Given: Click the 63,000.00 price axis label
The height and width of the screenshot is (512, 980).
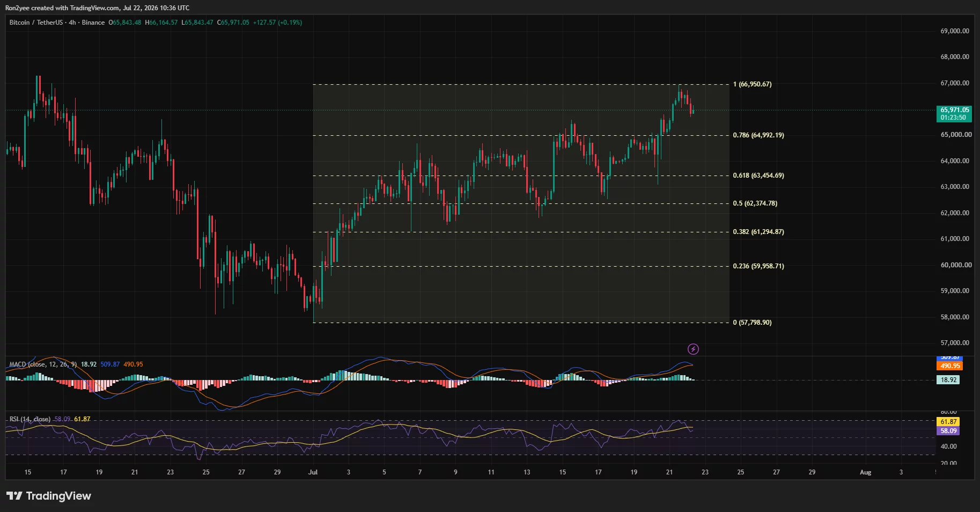Looking at the screenshot, I should pyautogui.click(x=955, y=187).
